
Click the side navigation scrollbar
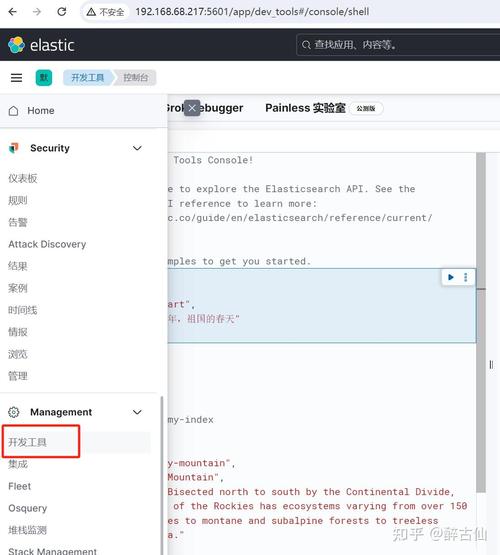[162, 474]
